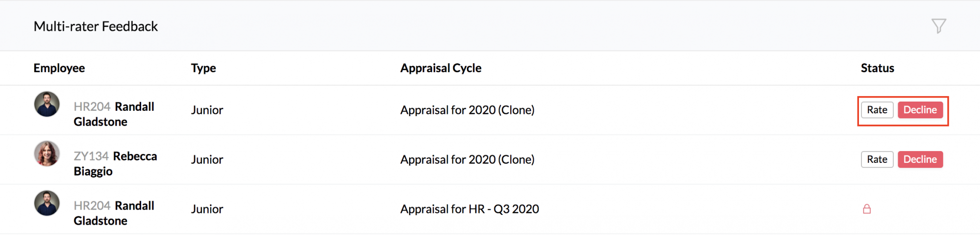Click Randall Gladstone's avatar in Q3 2020 row
The height and width of the screenshot is (235, 980).
pos(47,203)
